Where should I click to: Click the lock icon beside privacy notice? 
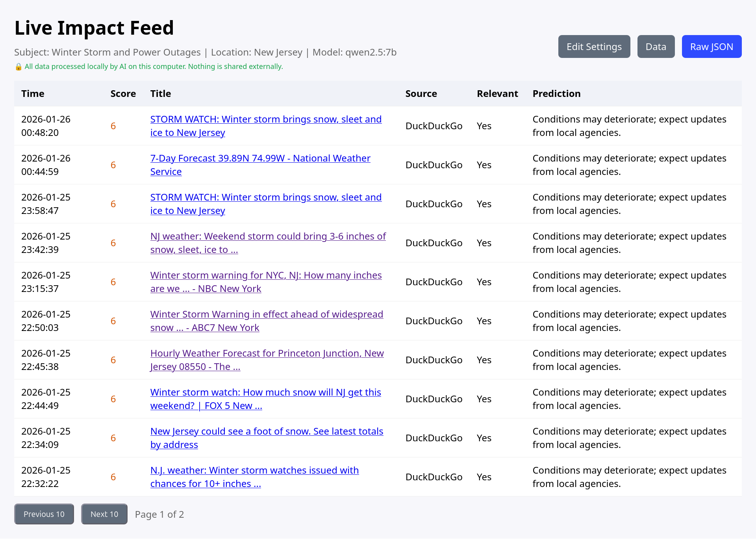[x=18, y=67]
